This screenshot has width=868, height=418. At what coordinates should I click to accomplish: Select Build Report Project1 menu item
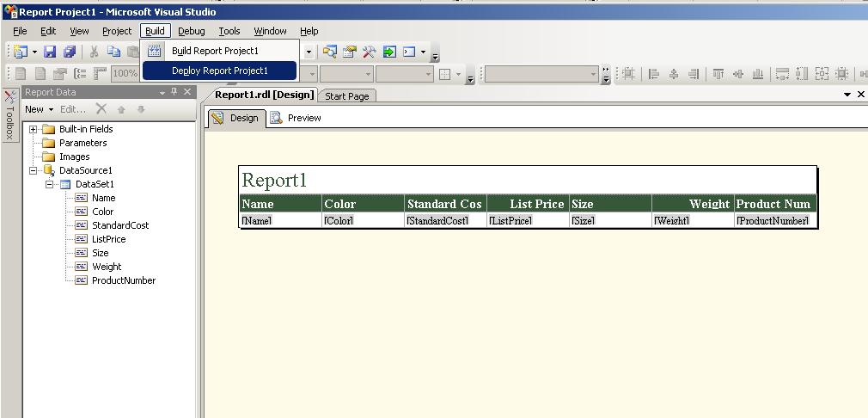coord(220,51)
